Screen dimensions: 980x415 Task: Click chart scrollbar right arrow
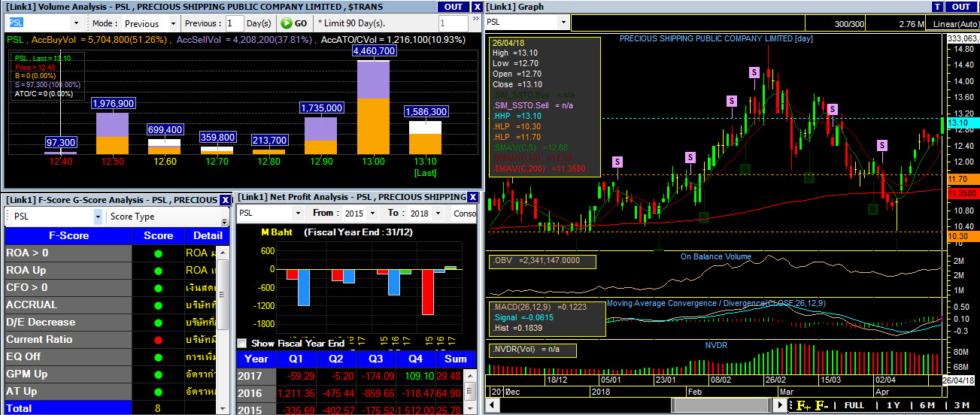tap(781, 405)
